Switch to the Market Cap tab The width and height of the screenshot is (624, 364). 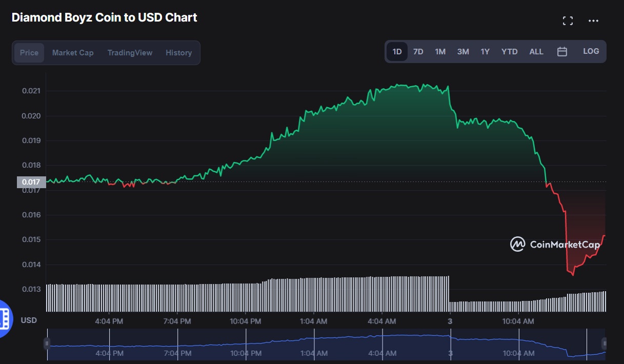[73, 53]
